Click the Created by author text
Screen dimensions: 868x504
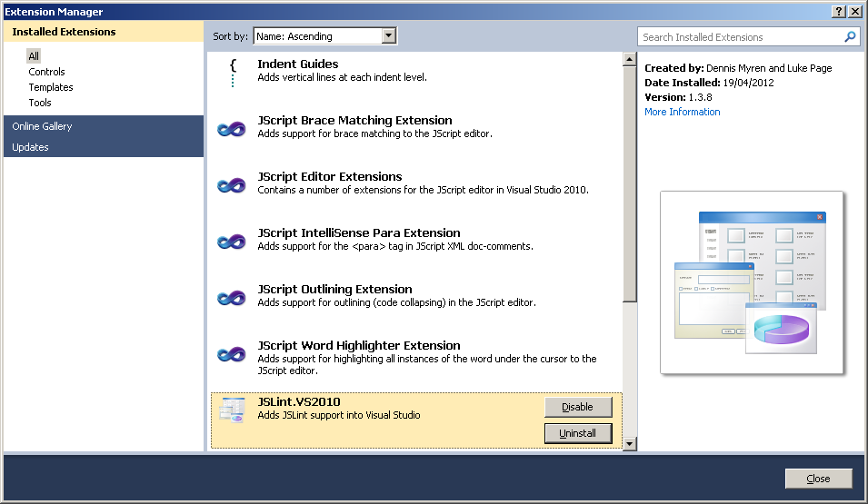(x=738, y=68)
